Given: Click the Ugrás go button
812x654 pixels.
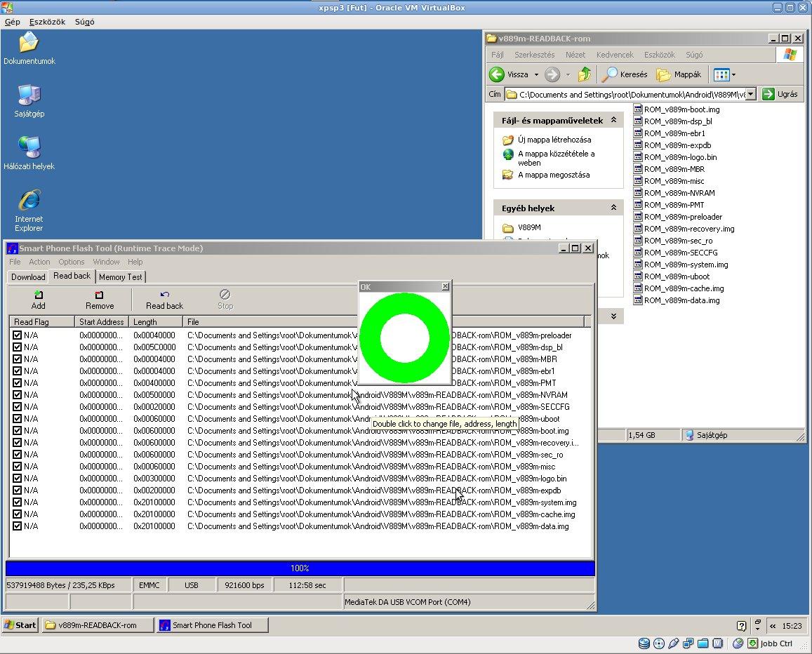Looking at the screenshot, I should pos(780,94).
